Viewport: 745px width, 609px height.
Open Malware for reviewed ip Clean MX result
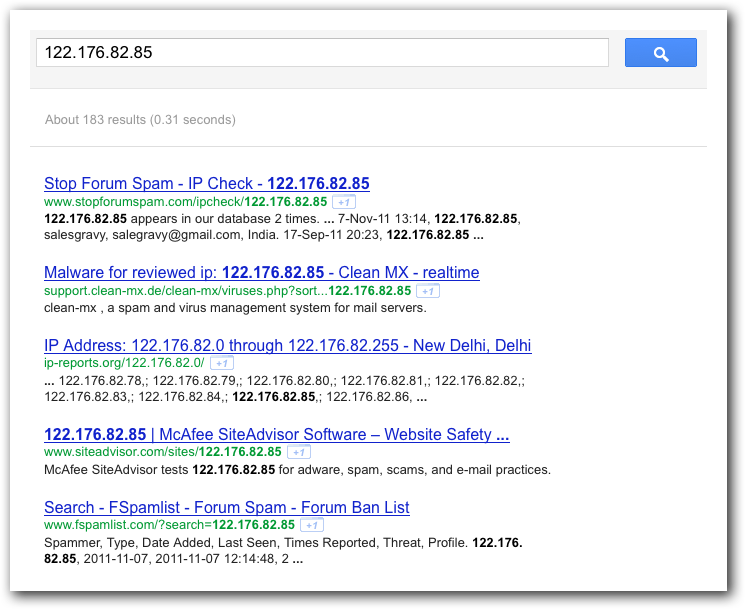(x=262, y=272)
